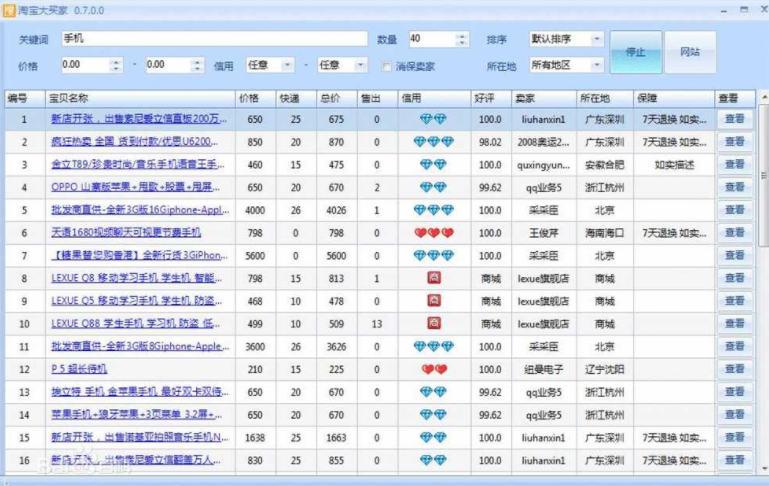
Task: Click 查看 button for row 10
Action: coord(735,324)
